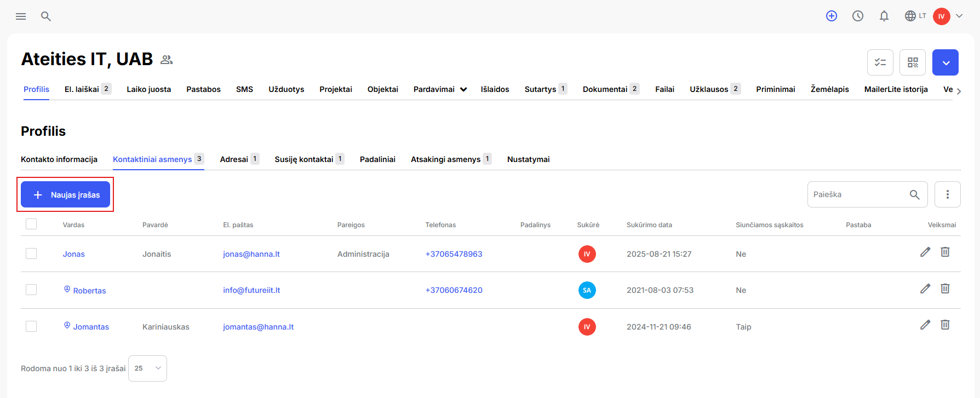Image resolution: width=980 pixels, height=398 pixels.
Task: Switch to Kontakto informacija sub-tab
Action: (x=59, y=159)
